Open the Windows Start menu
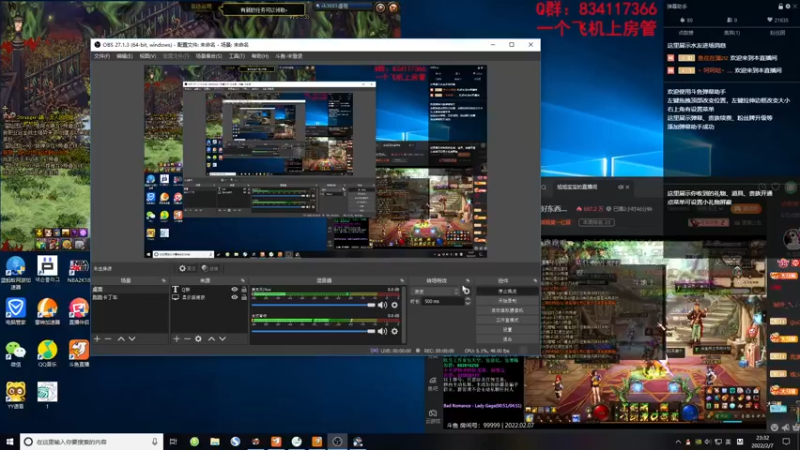The image size is (800, 450). (x=10, y=442)
